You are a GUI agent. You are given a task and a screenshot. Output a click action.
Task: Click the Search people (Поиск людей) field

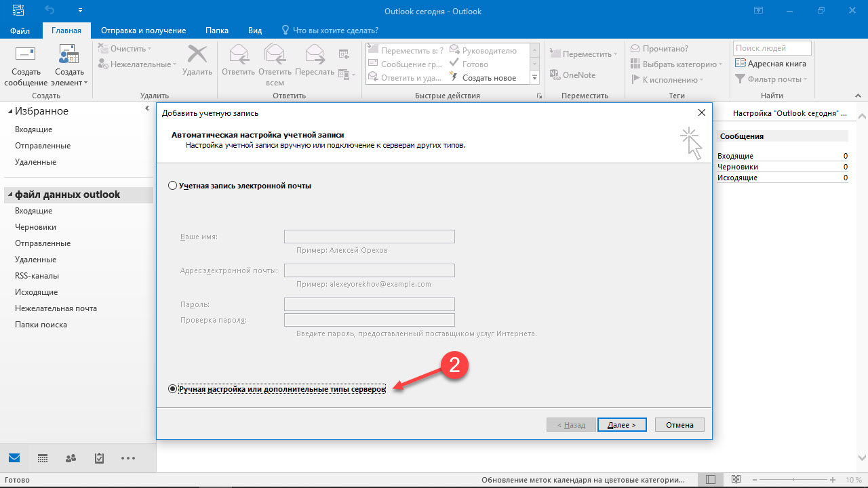click(x=772, y=48)
